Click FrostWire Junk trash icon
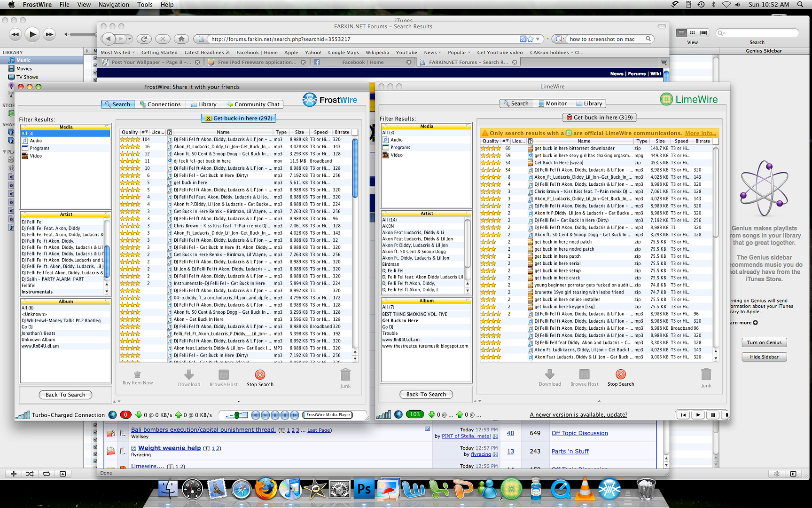Screen dimensions: 812x508 point(345,375)
